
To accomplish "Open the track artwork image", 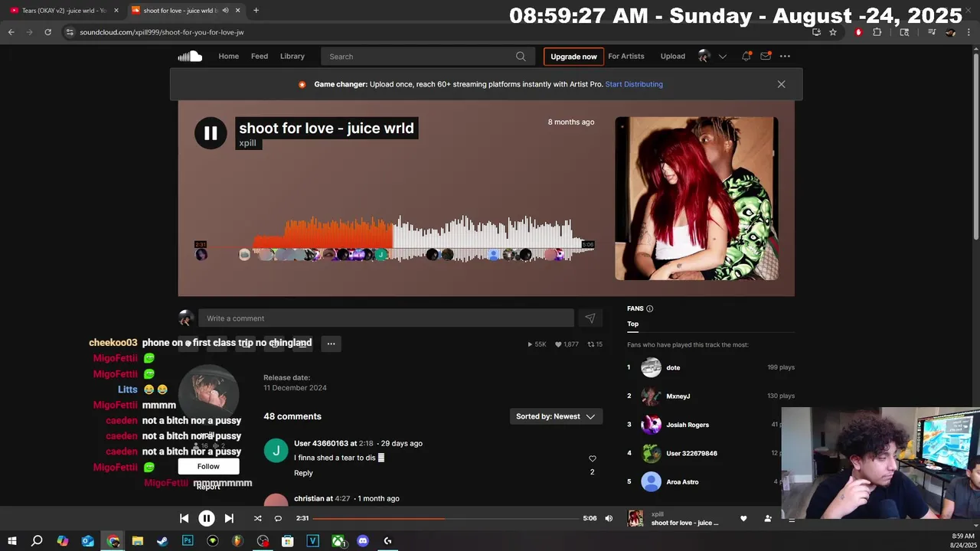I will point(697,198).
